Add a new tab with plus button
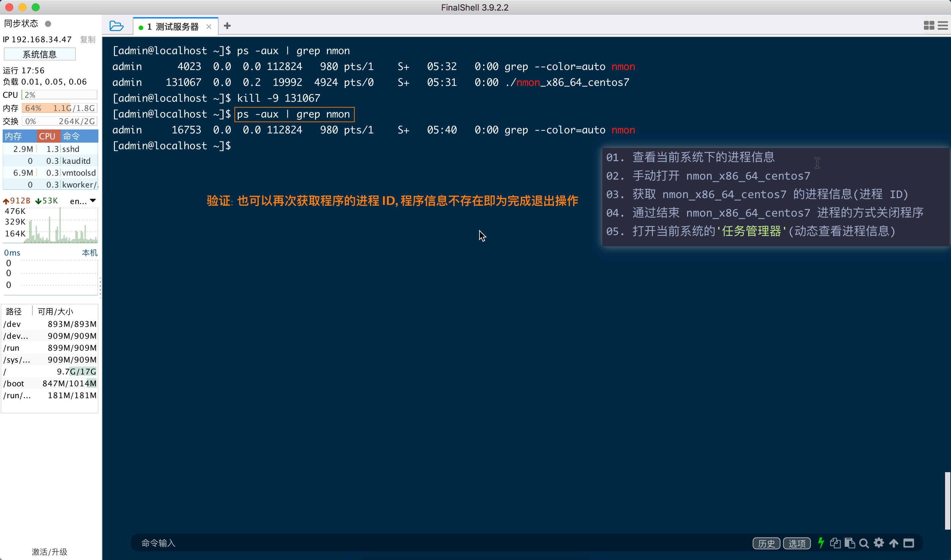Screen dimensions: 951x560 227,26
